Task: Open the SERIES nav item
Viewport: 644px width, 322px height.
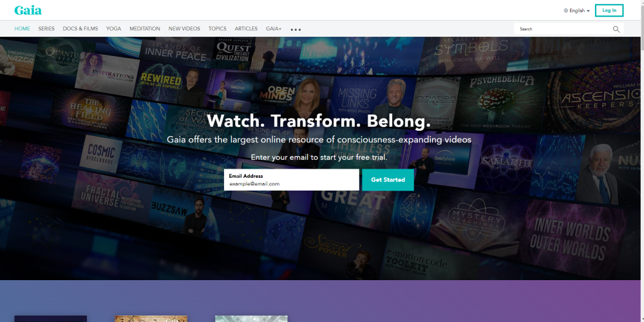Action: 46,29
